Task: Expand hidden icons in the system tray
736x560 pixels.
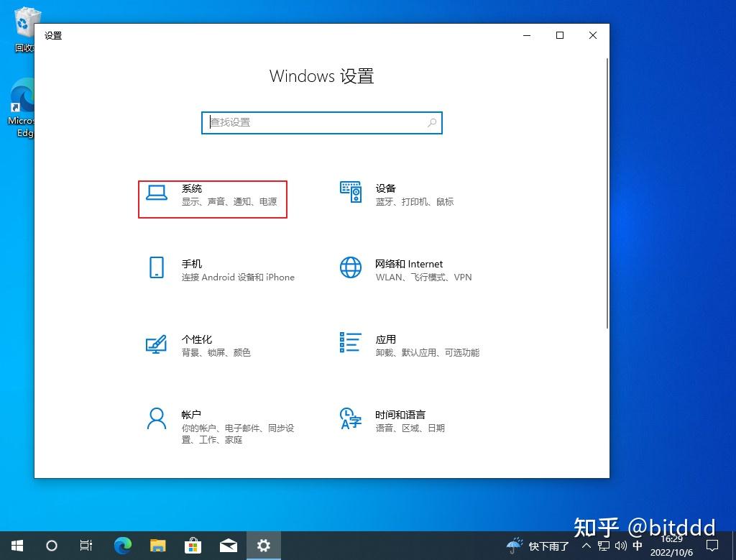Action: [x=586, y=546]
